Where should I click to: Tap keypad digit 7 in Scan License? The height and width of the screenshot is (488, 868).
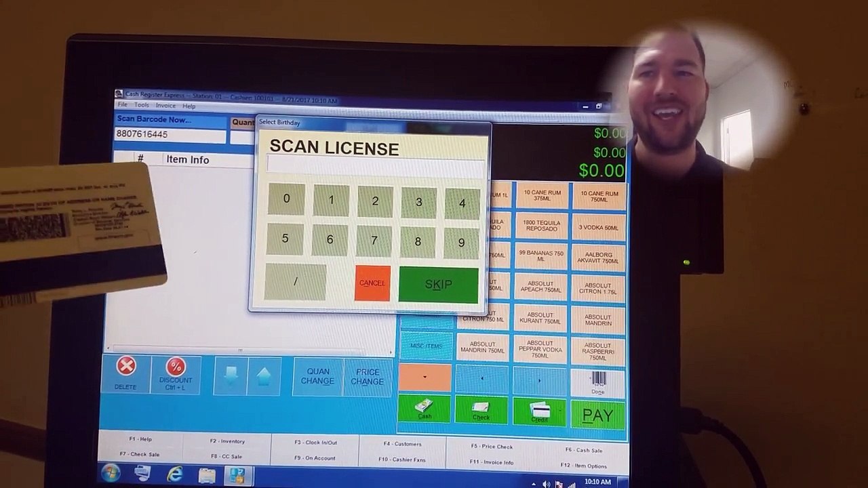pyautogui.click(x=374, y=241)
